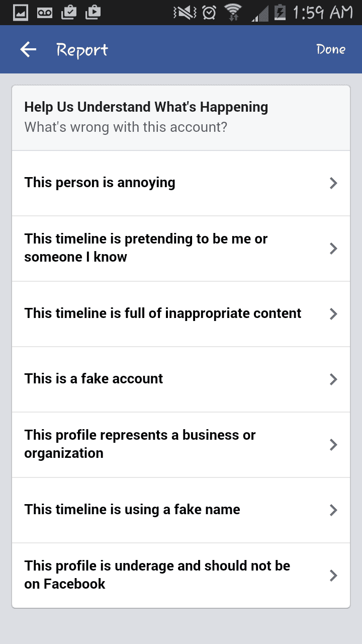Expand the 'This is a fake account' chevron
Screen dimensions: 362x644
pos(332,379)
